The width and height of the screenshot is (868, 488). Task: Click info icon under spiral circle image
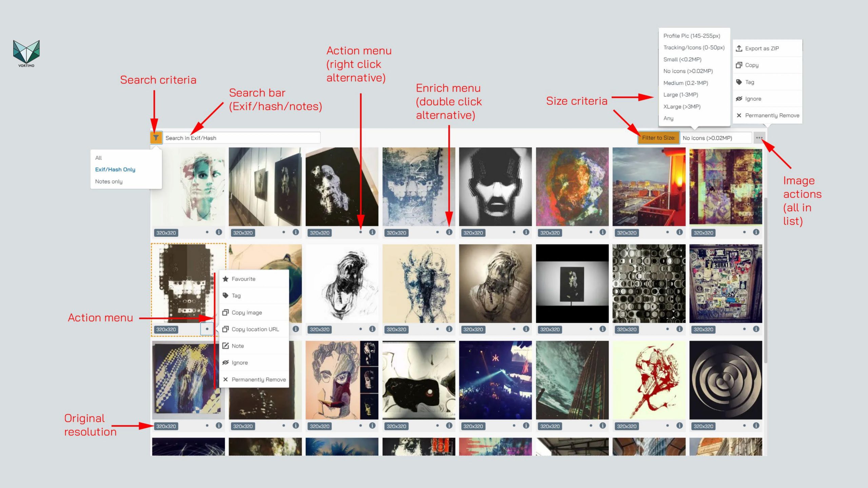click(x=756, y=426)
